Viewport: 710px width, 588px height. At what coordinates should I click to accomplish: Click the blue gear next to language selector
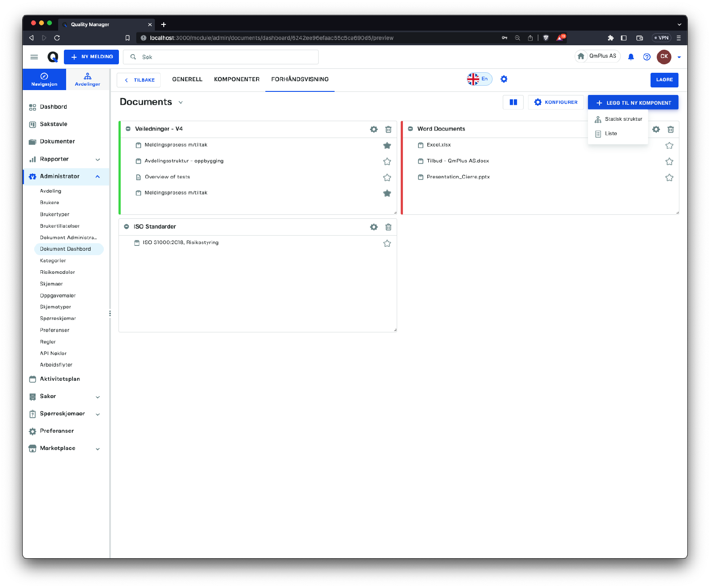tap(504, 79)
